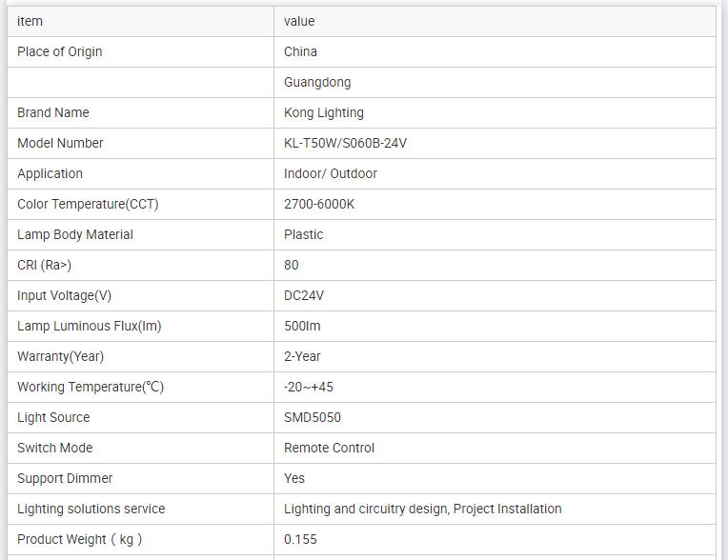Click the "item" header cell

30,21
